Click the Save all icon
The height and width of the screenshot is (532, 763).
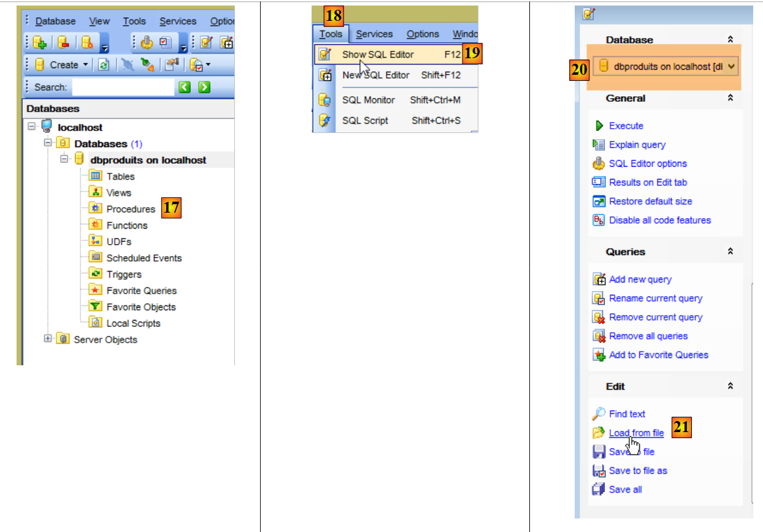(x=599, y=489)
